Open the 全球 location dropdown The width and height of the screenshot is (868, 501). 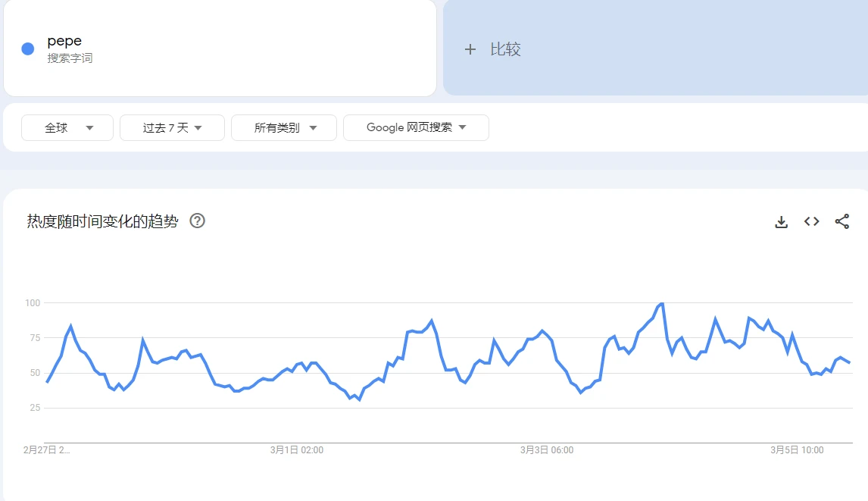click(x=67, y=127)
